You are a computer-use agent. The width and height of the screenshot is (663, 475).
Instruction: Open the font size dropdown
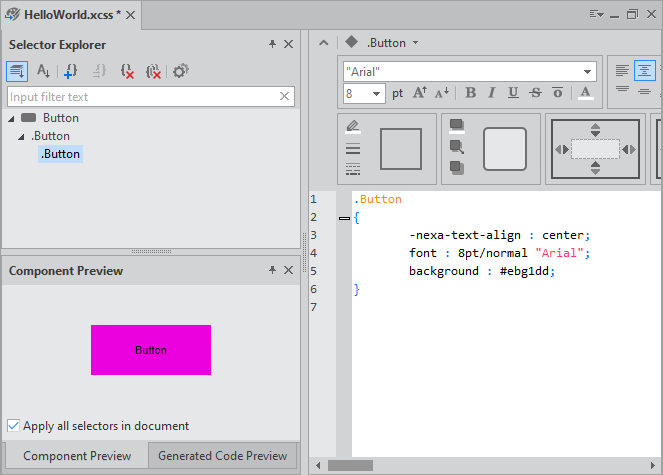(377, 94)
